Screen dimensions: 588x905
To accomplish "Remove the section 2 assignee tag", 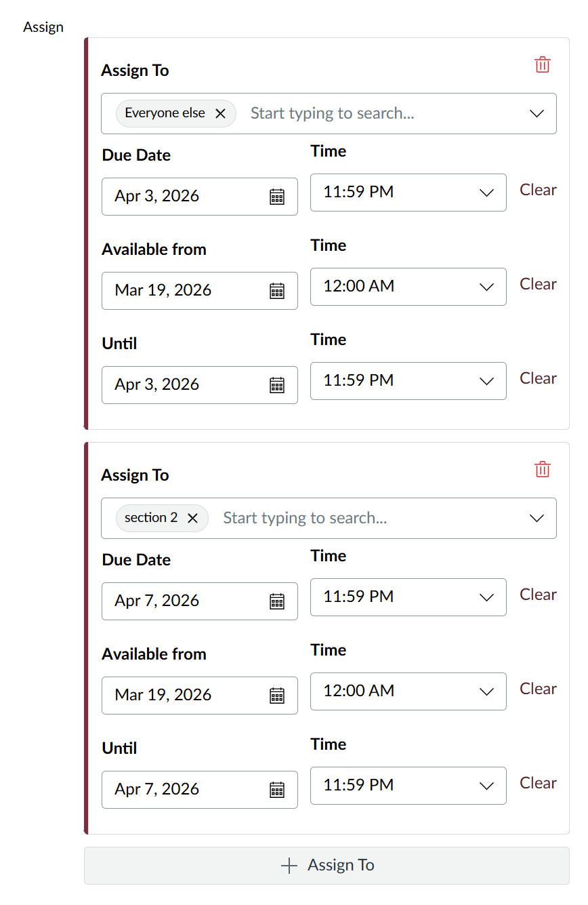I will click(192, 518).
